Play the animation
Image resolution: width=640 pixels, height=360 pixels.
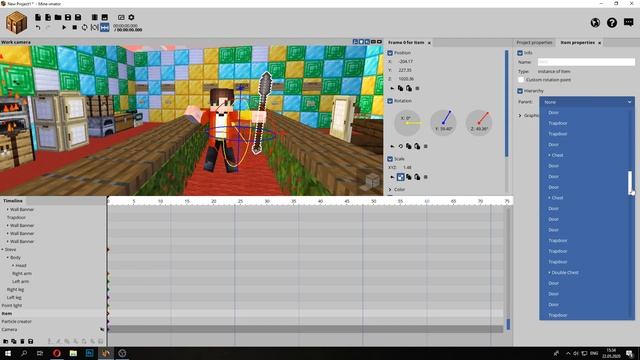click(64, 28)
